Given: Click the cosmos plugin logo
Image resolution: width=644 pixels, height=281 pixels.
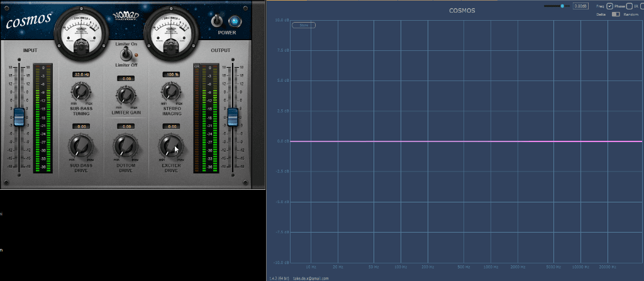Looking at the screenshot, I should [28, 19].
